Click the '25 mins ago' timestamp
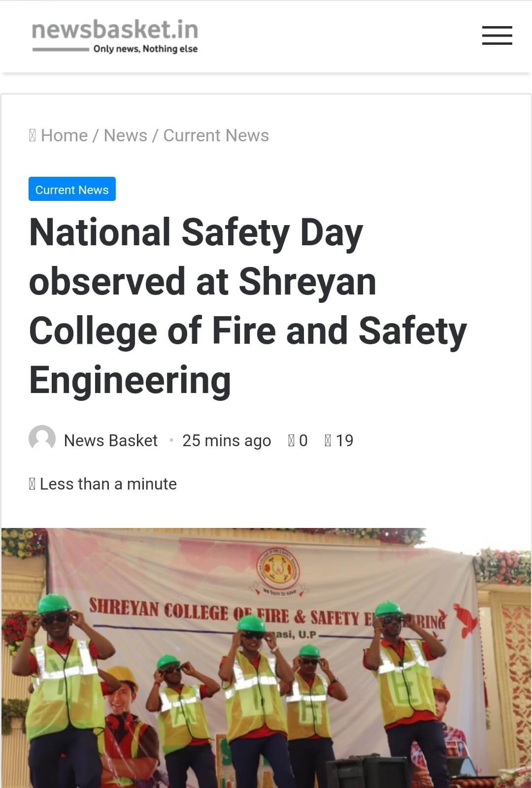 tap(226, 440)
